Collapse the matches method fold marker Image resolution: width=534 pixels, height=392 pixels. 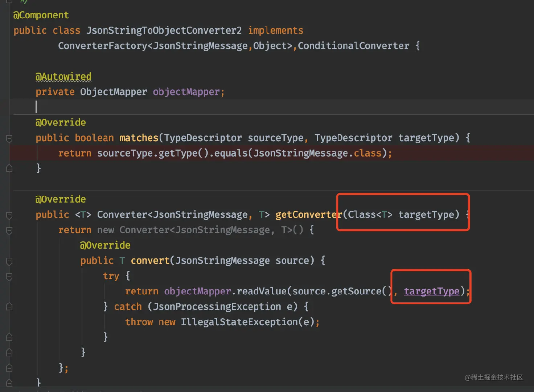click(9, 138)
